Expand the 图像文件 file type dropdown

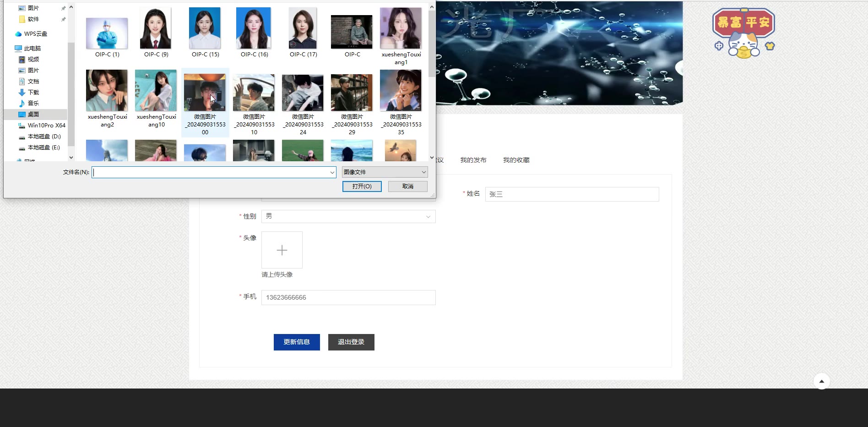[423, 172]
